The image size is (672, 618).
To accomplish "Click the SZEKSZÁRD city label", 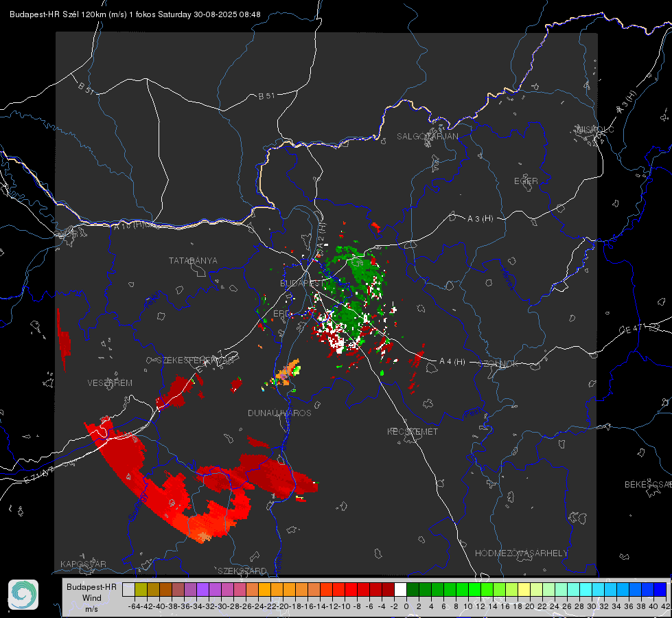I will click(242, 571).
